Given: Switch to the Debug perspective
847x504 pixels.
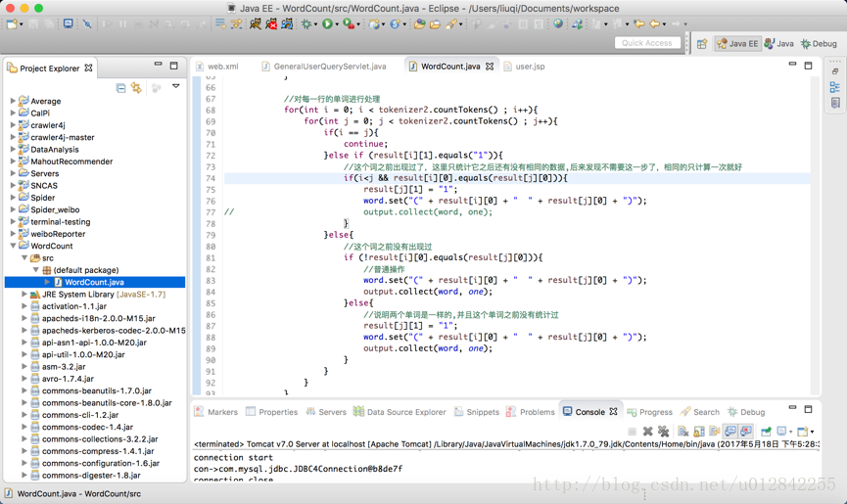Looking at the screenshot, I should (819, 44).
